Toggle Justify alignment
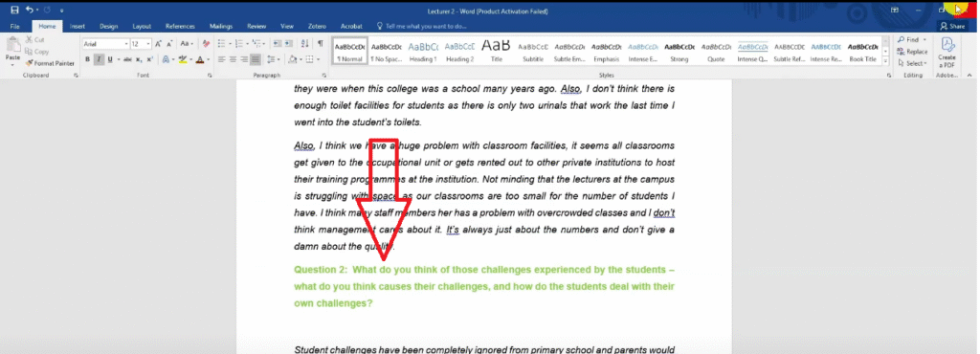 255,60
